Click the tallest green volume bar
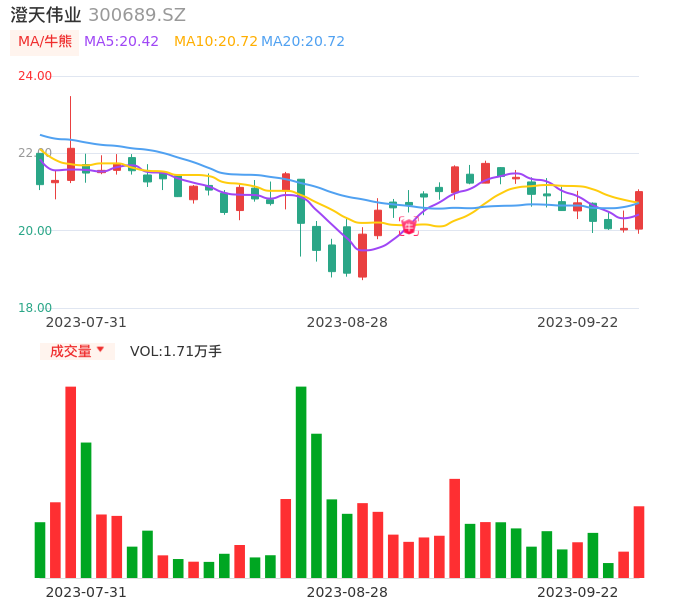Image resolution: width=686 pixels, height=606 pixels. pyautogui.click(x=301, y=482)
